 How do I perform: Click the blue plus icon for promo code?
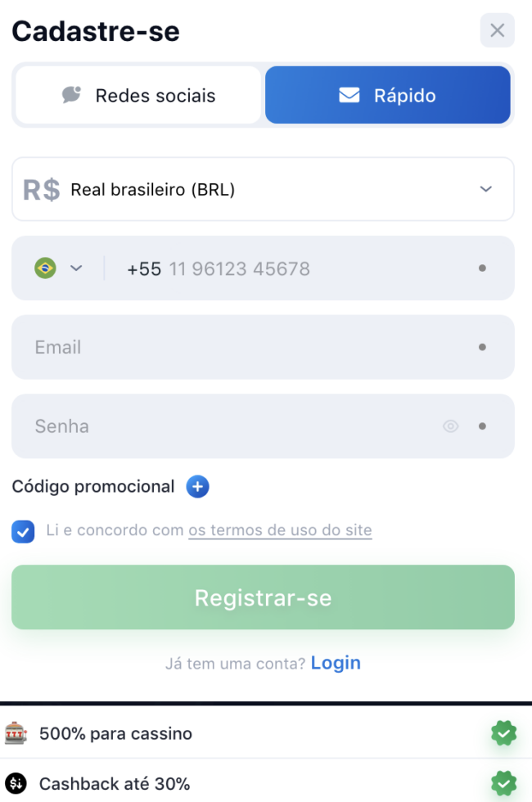coord(197,487)
